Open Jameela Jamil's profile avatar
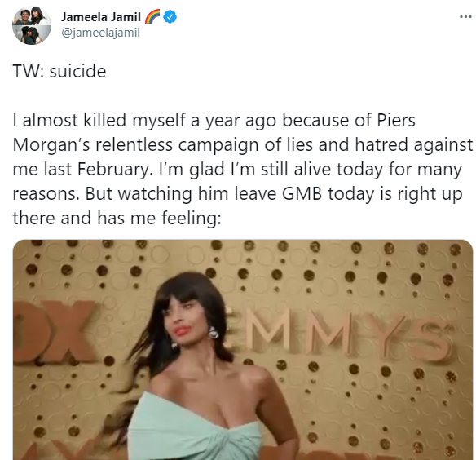 [x=32, y=25]
